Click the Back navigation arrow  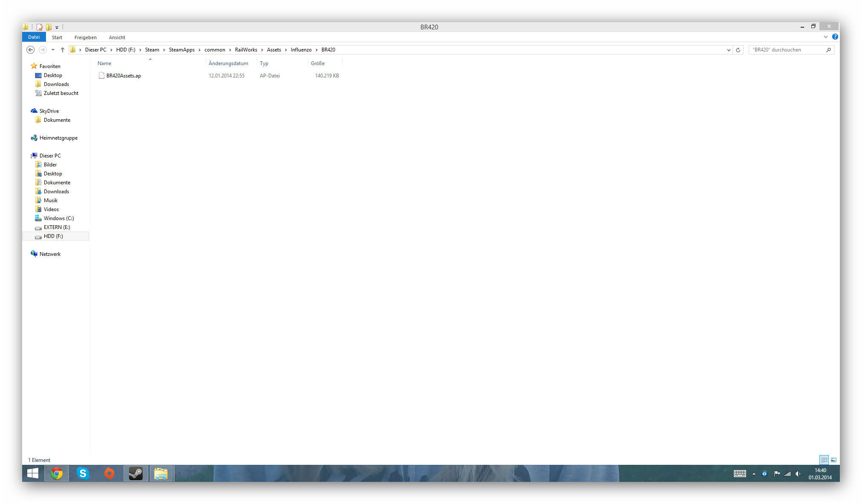click(30, 50)
